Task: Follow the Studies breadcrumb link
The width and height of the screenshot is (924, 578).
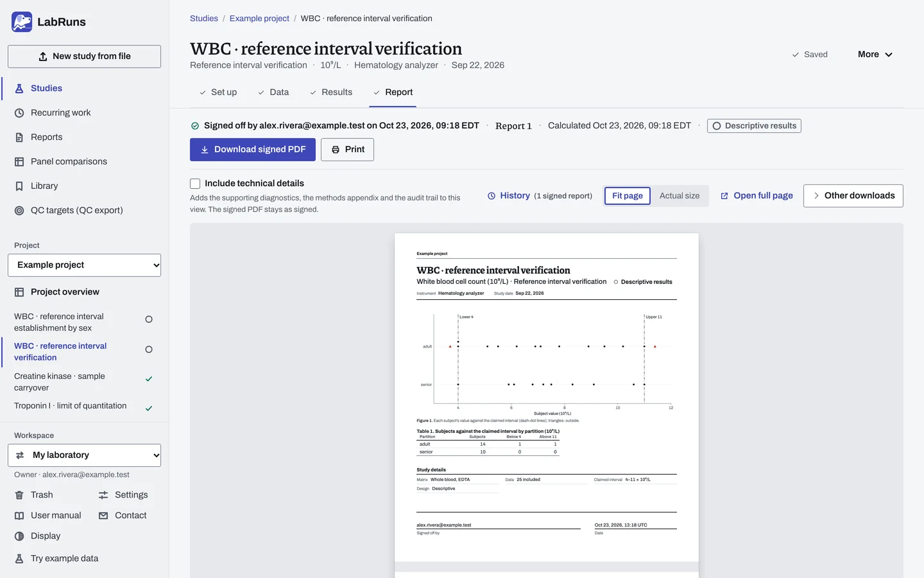Action: point(204,19)
